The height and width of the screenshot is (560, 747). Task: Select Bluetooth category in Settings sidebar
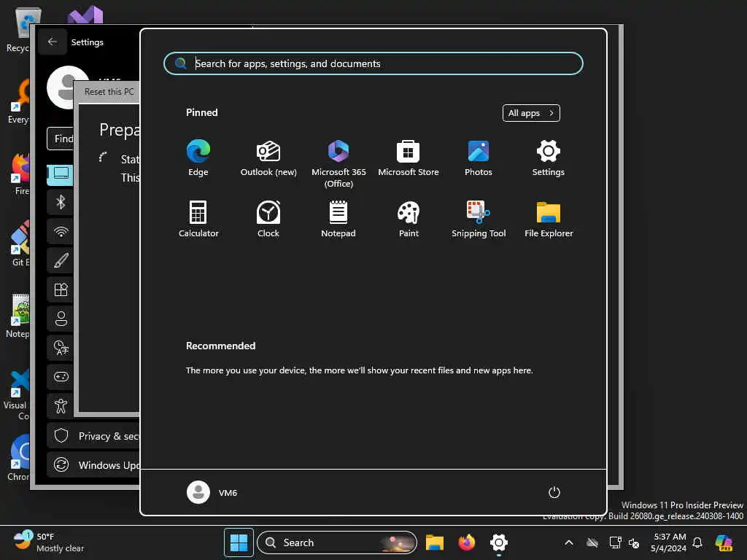61,203
